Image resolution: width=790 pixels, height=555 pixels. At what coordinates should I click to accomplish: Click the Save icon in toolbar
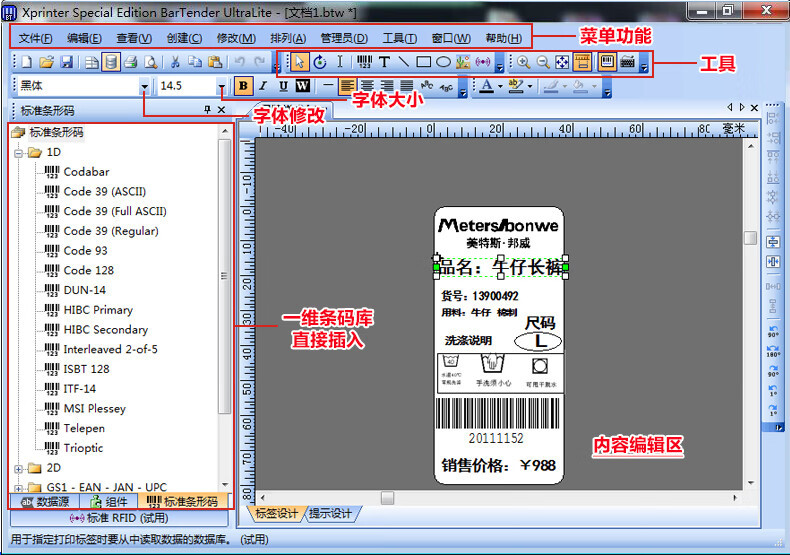tap(66, 62)
